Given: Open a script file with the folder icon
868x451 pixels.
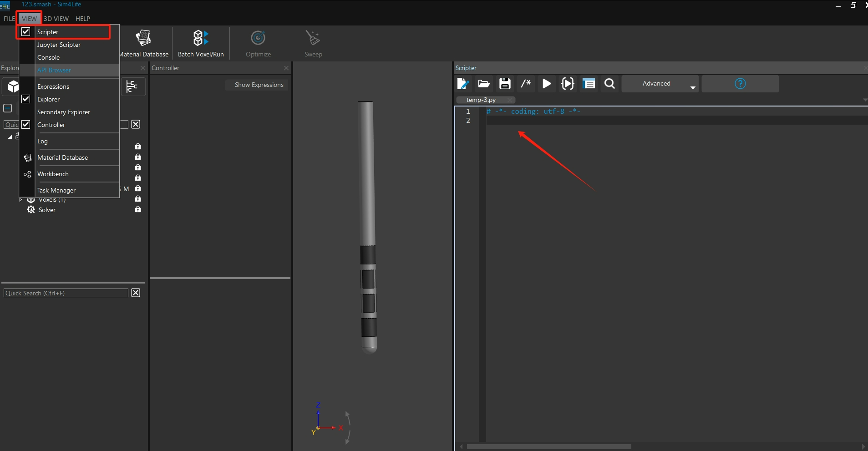Looking at the screenshot, I should pos(483,84).
